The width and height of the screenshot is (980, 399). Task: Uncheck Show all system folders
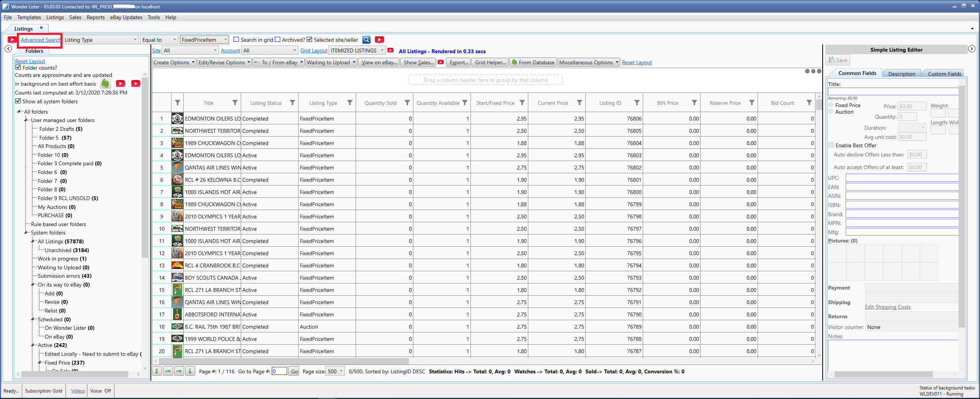18,101
